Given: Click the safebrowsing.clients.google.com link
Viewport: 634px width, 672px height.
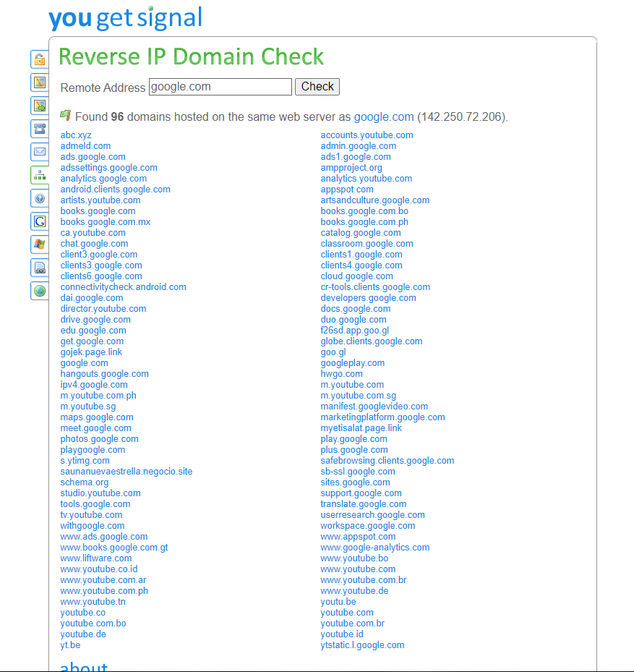Looking at the screenshot, I should (387, 461).
